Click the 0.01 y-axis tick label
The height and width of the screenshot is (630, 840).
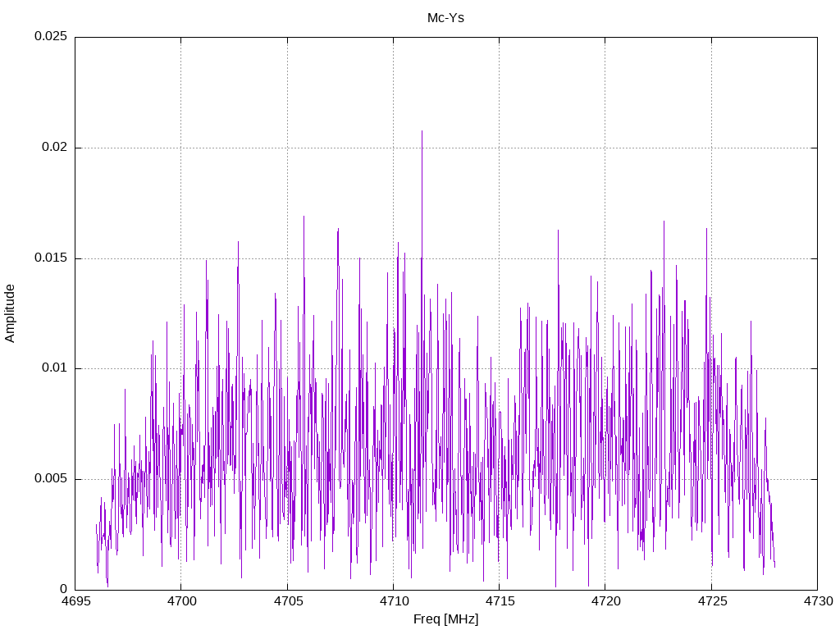pyautogui.click(x=55, y=368)
